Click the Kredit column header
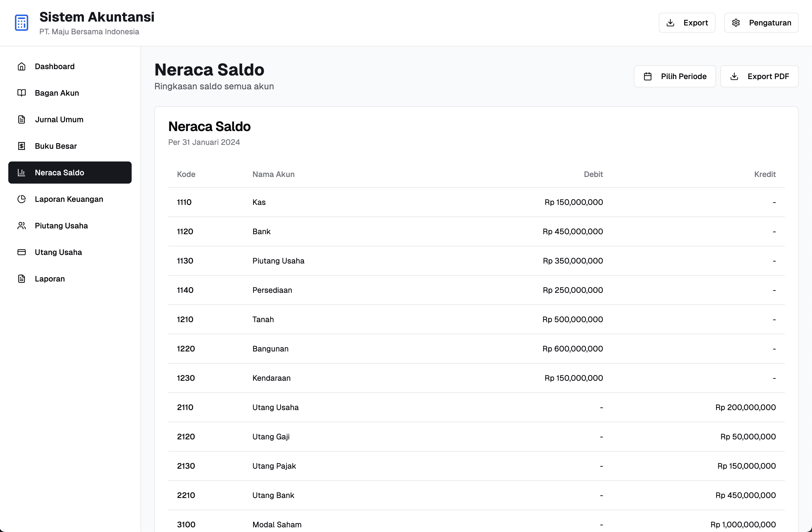 (765, 174)
